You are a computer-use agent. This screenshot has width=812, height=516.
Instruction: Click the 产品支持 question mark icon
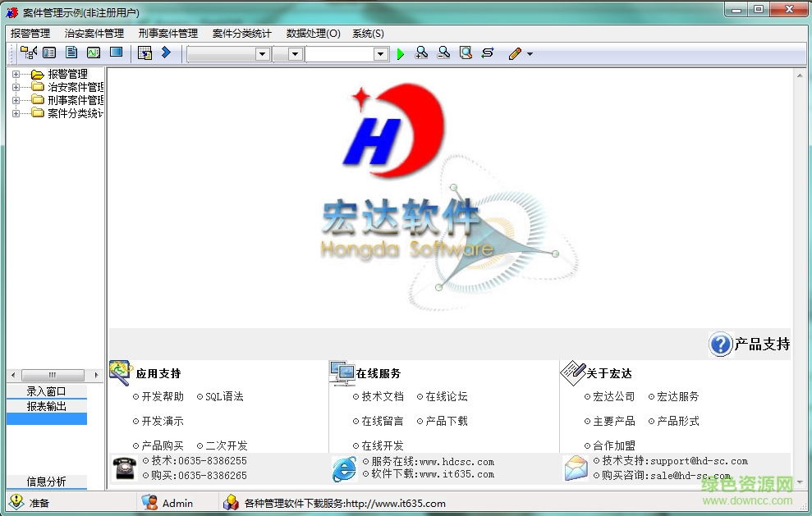(x=720, y=344)
